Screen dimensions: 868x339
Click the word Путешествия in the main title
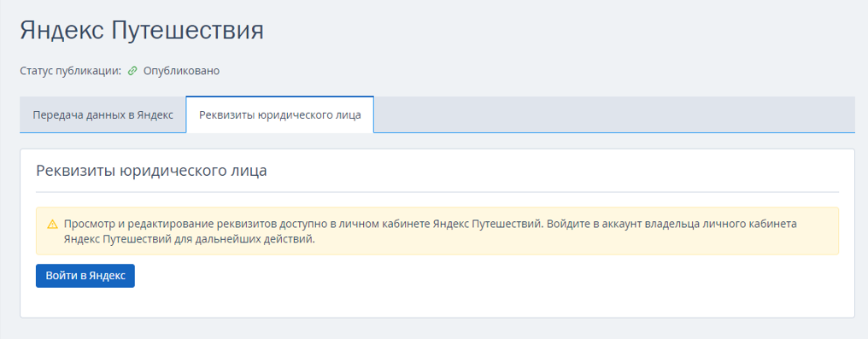188,32
